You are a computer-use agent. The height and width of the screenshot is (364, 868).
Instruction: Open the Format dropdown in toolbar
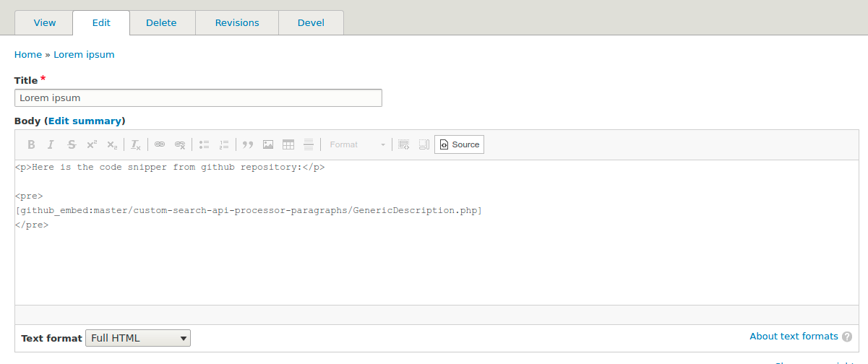click(x=357, y=144)
